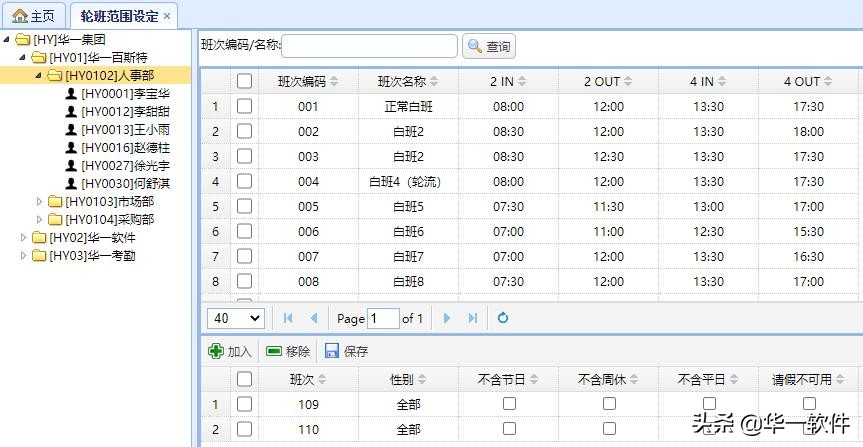Sort by 4 OUT column header

pyautogui.click(x=808, y=81)
